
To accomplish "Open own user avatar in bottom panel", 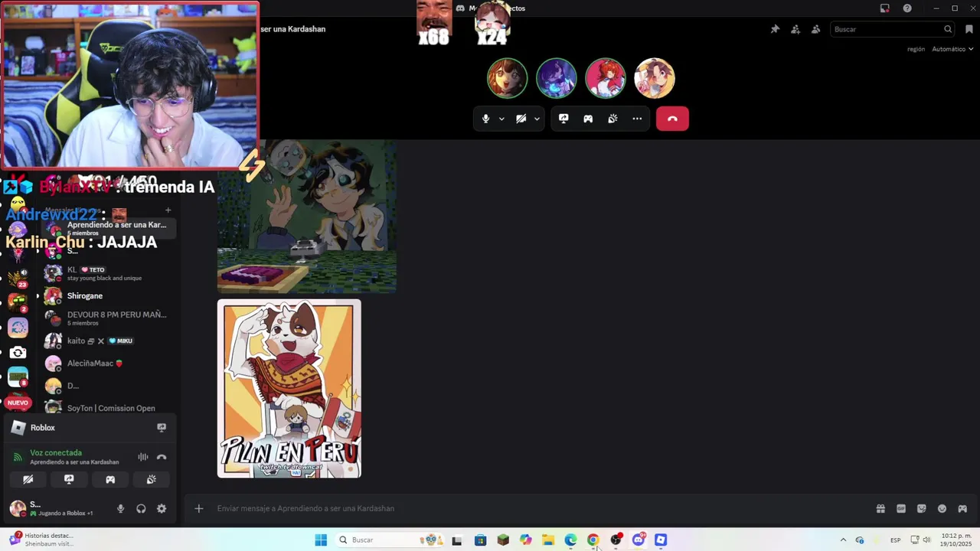I will 18,508.
